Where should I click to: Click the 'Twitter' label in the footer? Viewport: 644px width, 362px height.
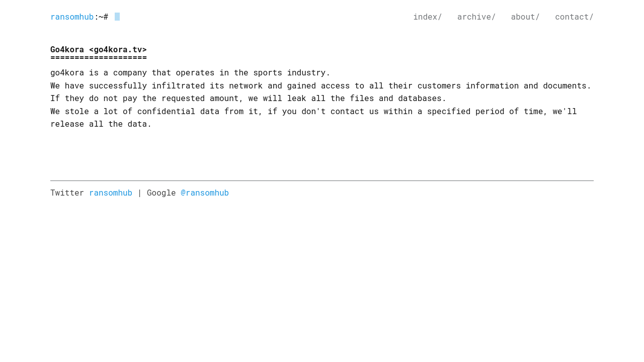click(x=67, y=193)
